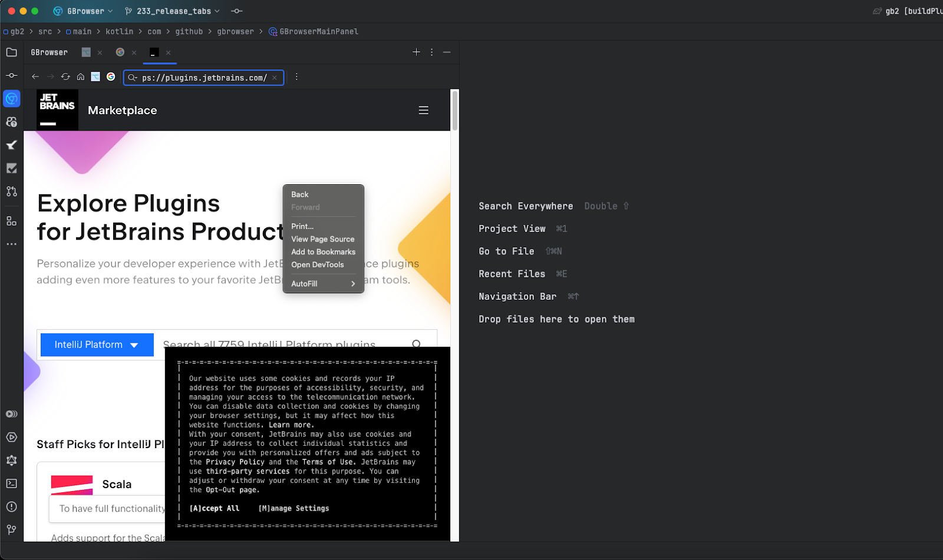Add a new browser tab
Viewport: 943px width, 560px height.
click(x=416, y=52)
